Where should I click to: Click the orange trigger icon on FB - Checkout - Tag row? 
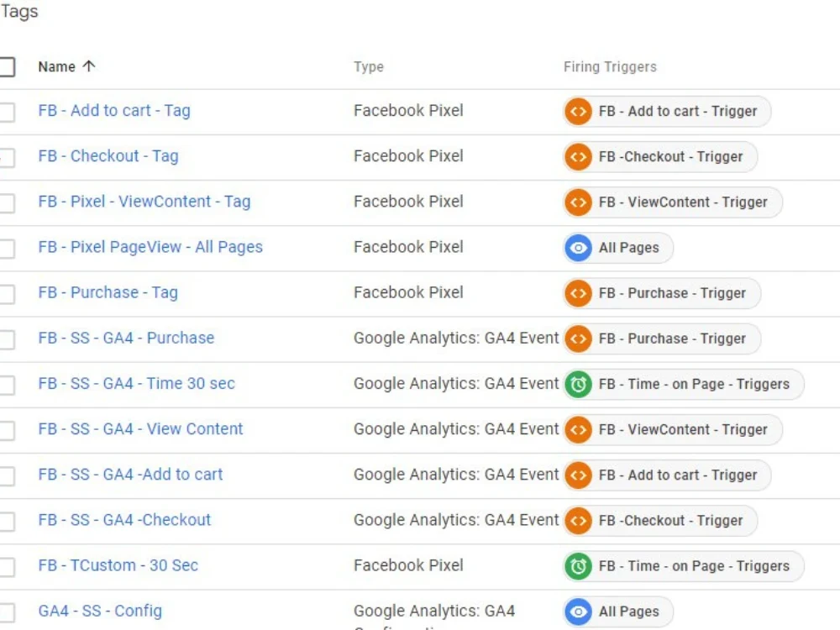(x=578, y=156)
